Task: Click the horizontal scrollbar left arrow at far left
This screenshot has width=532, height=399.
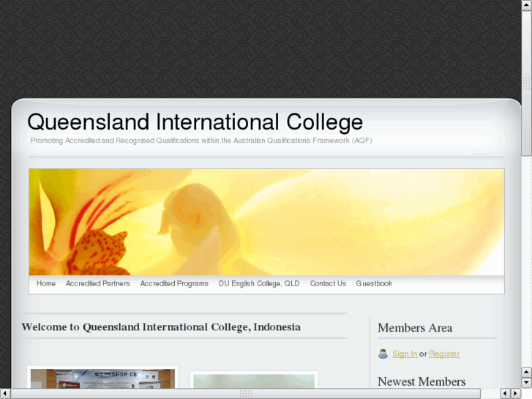Action: click(5, 393)
